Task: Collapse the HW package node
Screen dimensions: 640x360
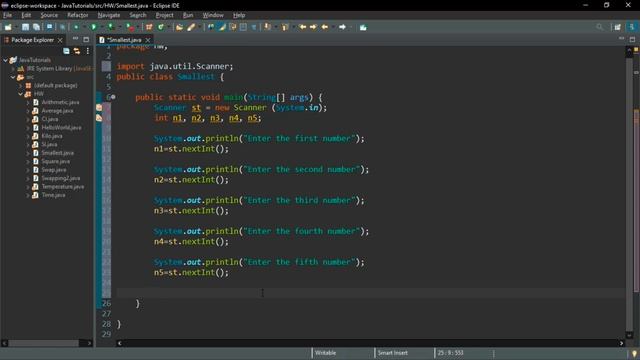Action: pyautogui.click(x=20, y=94)
